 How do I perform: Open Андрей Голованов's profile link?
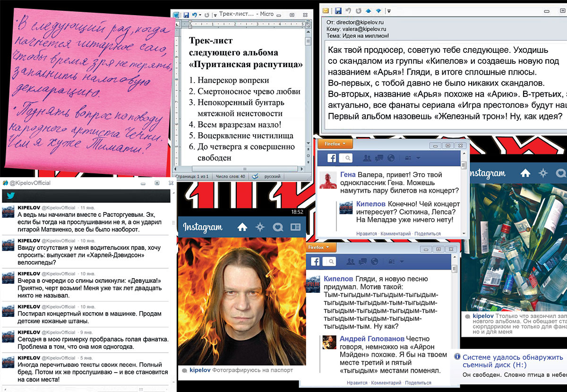pos(372,339)
